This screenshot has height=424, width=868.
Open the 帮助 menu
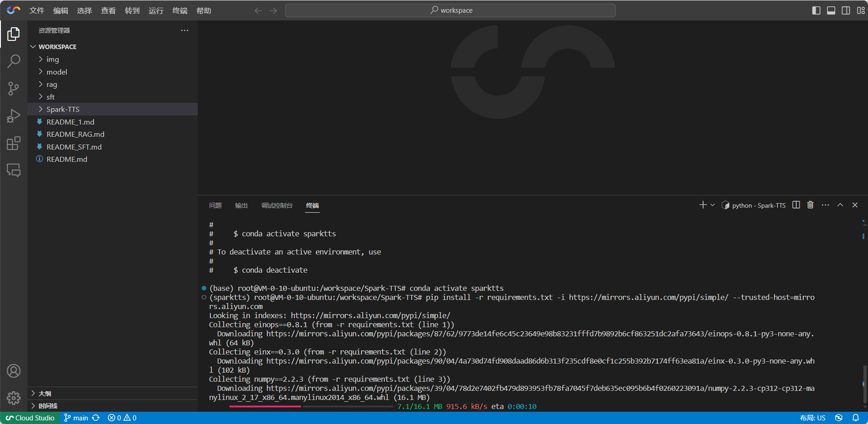pos(204,10)
